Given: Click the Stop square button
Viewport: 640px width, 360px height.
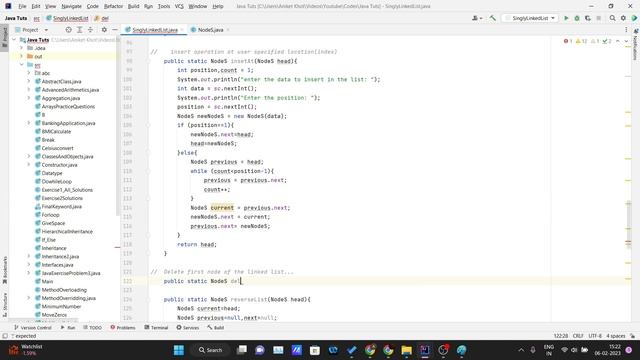Looking at the screenshot, I should pyautogui.click(x=599, y=18).
